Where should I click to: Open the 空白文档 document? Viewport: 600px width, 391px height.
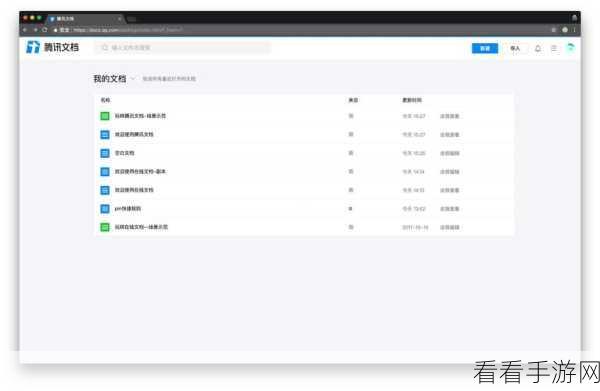tap(124, 153)
